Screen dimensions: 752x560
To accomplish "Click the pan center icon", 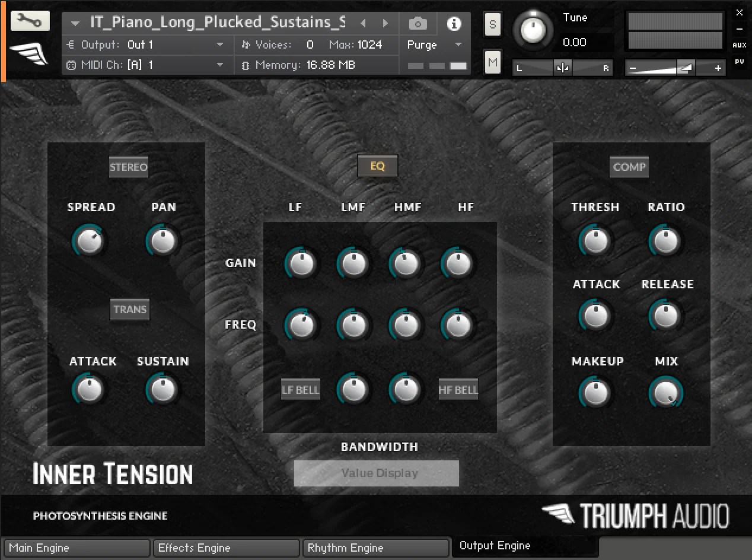I will coord(563,68).
